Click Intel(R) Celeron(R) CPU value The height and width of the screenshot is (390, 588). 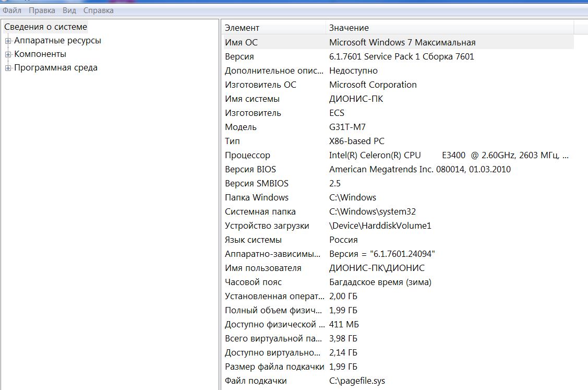coord(449,156)
